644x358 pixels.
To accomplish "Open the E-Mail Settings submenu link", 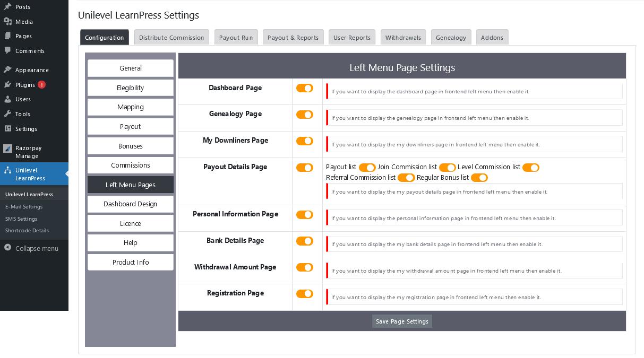I will tap(24, 207).
